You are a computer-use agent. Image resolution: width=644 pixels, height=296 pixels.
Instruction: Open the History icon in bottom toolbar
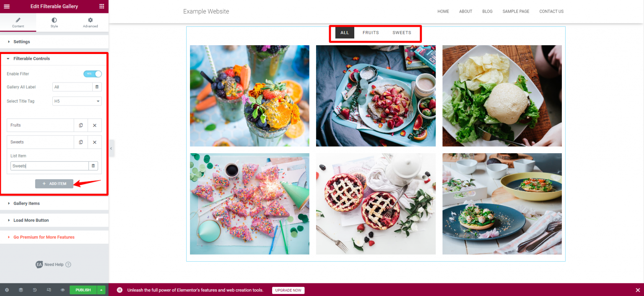(x=35, y=290)
